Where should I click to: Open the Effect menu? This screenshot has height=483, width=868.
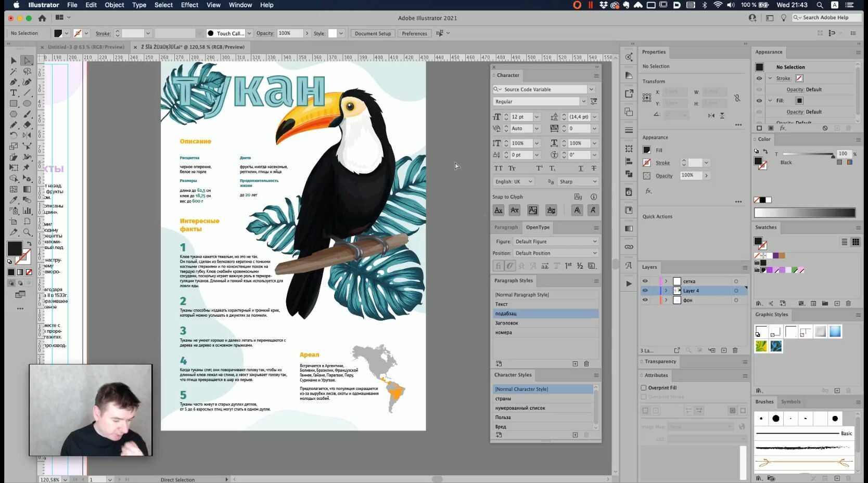coord(189,5)
